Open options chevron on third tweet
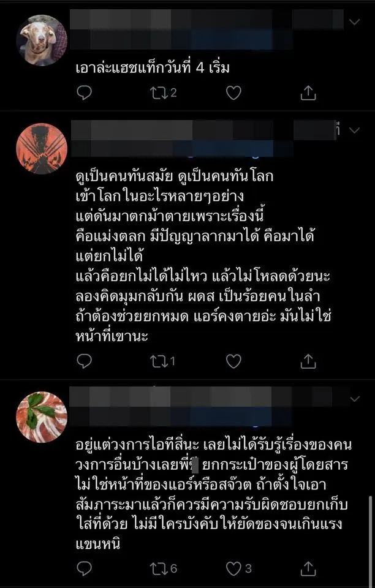This screenshot has width=375, height=588. tap(354, 399)
